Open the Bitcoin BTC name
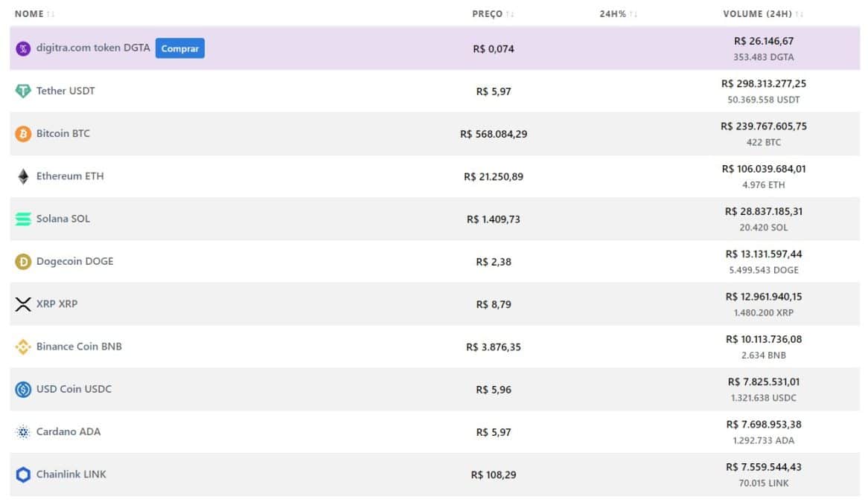Image resolution: width=868 pixels, height=502 pixels. 63,133
